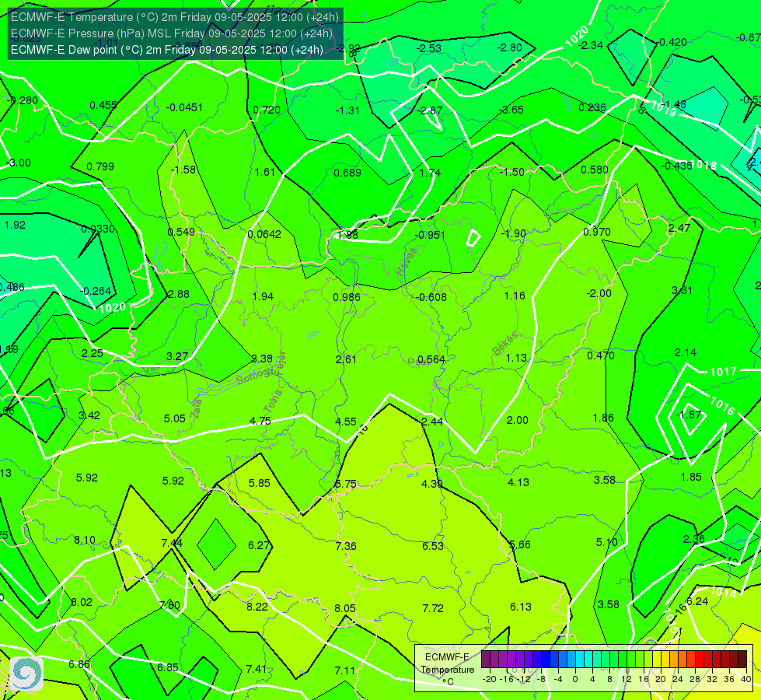This screenshot has height=700, width=761.
Task: Click the 1016 isobar label
Action: (722, 406)
